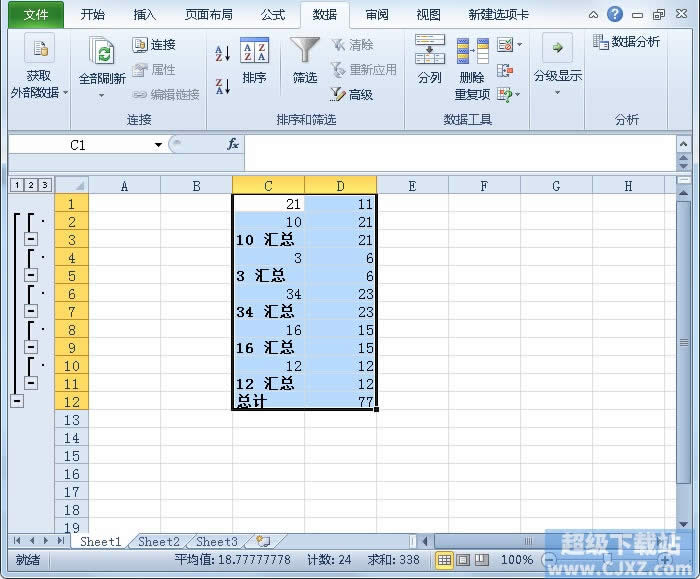Select row 13 header
This screenshot has width=700, height=579.
[x=71, y=420]
